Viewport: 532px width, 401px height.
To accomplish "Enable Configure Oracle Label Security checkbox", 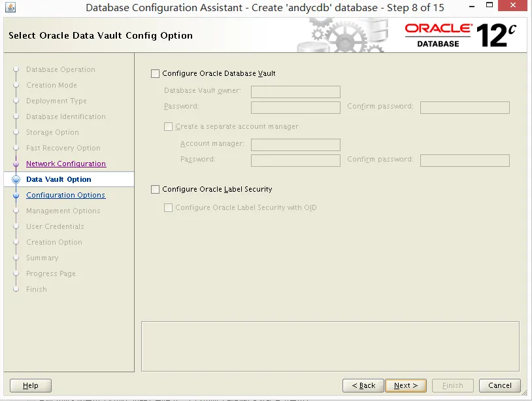I will coord(155,190).
